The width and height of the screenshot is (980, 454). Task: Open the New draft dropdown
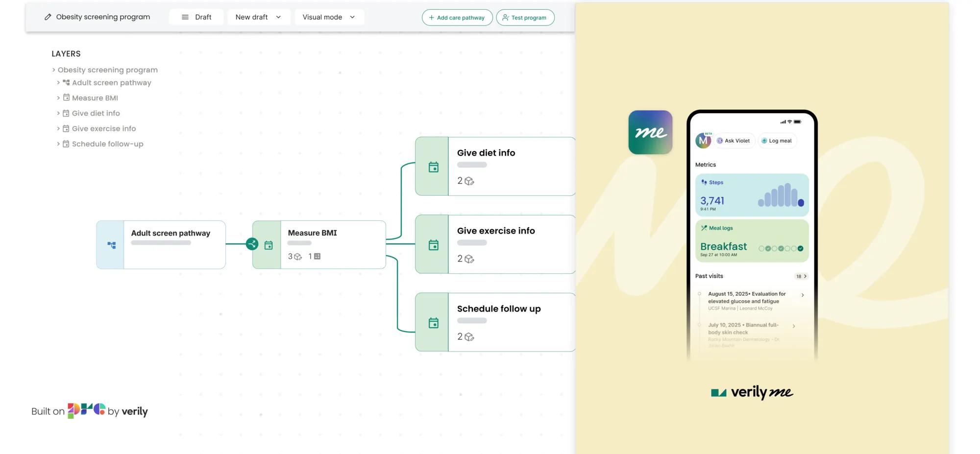[x=259, y=17]
